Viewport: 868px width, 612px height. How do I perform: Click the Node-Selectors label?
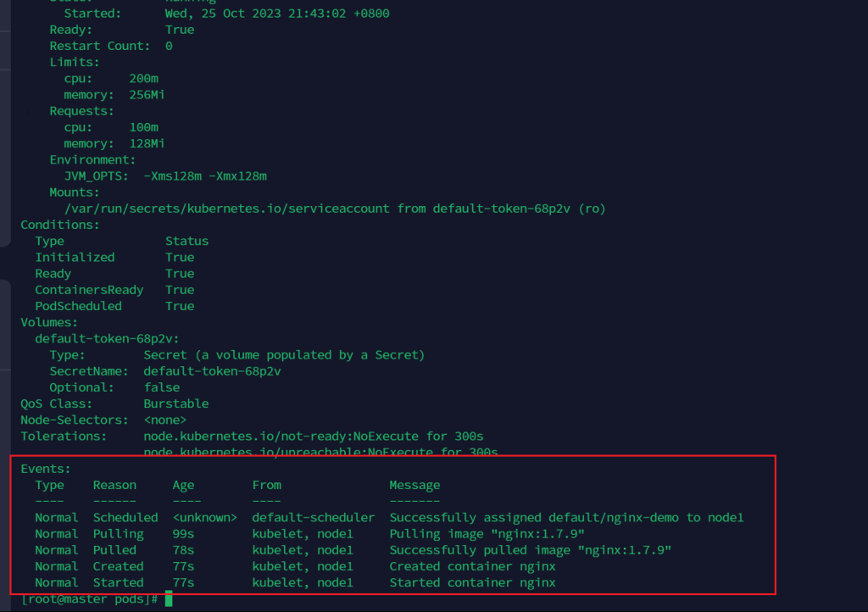tap(75, 420)
